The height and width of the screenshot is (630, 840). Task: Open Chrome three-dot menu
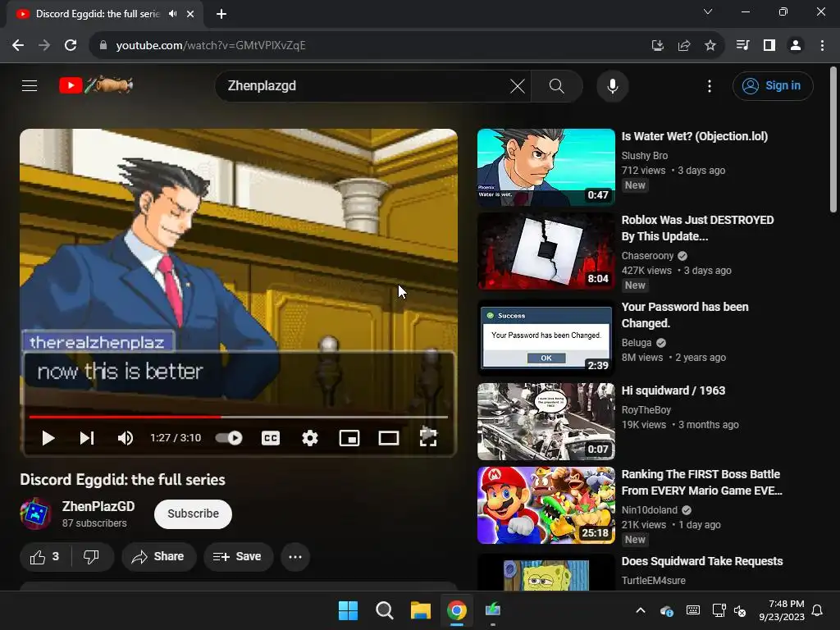[822, 46]
